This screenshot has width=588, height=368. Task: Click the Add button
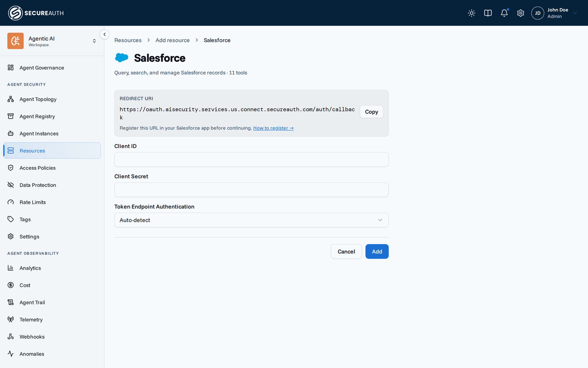click(377, 251)
